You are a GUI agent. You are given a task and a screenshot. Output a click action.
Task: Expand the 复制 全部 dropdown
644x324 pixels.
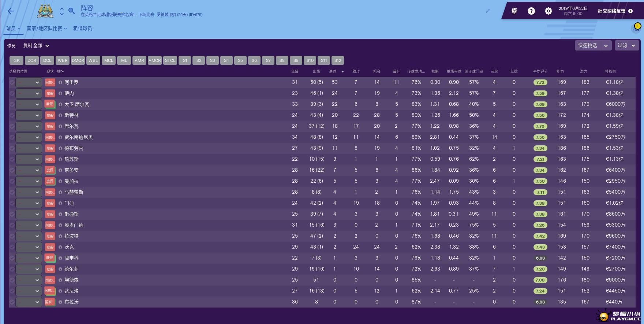pyautogui.click(x=36, y=46)
